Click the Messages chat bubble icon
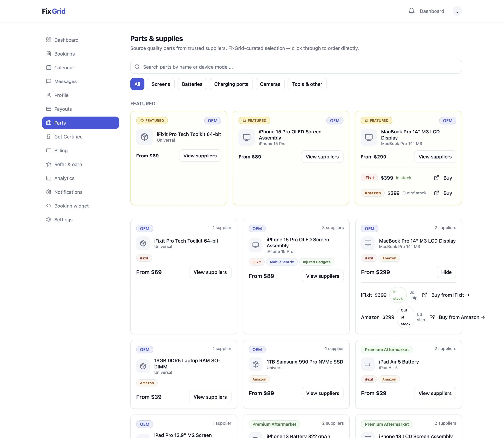This screenshot has height=438, width=504. click(49, 81)
